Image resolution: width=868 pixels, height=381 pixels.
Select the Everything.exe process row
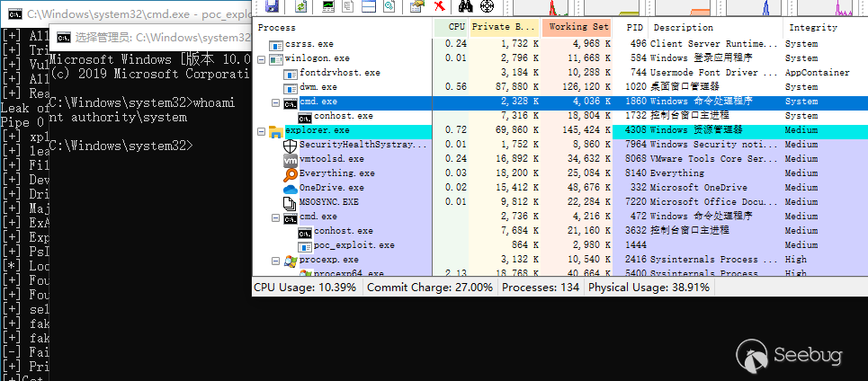tap(560, 173)
